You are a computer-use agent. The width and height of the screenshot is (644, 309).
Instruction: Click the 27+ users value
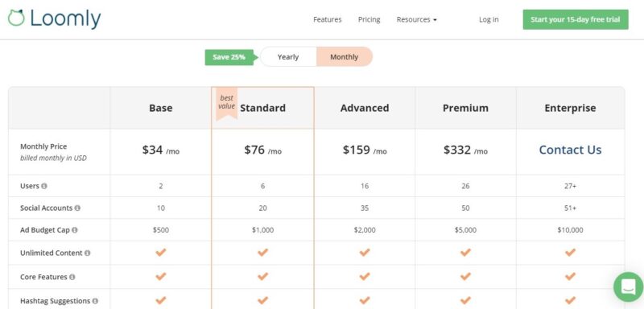click(x=570, y=186)
